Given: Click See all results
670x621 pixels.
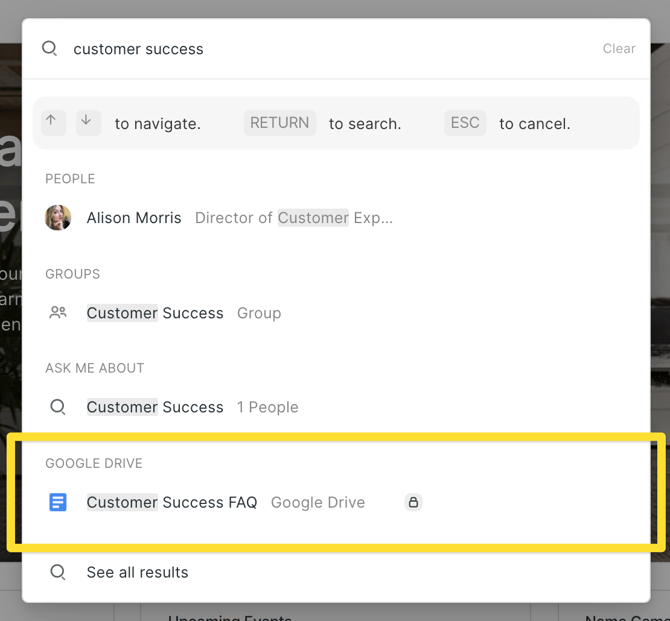Looking at the screenshot, I should [137, 572].
